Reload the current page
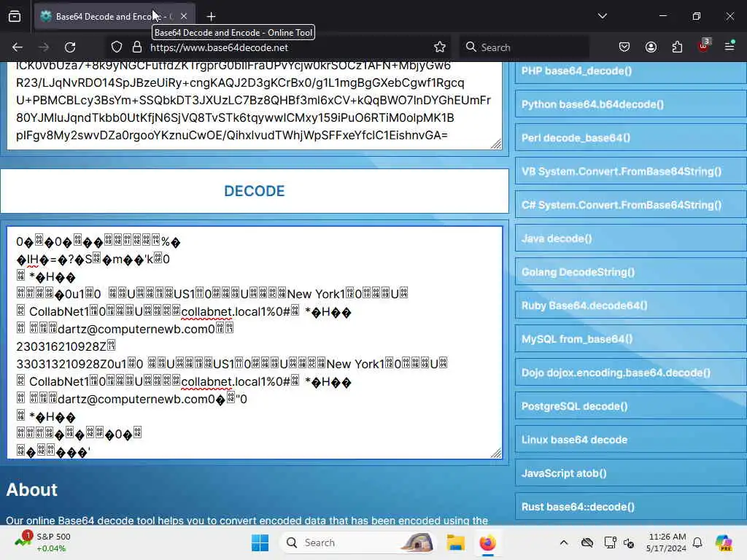The height and width of the screenshot is (560, 747). pyautogui.click(x=70, y=47)
